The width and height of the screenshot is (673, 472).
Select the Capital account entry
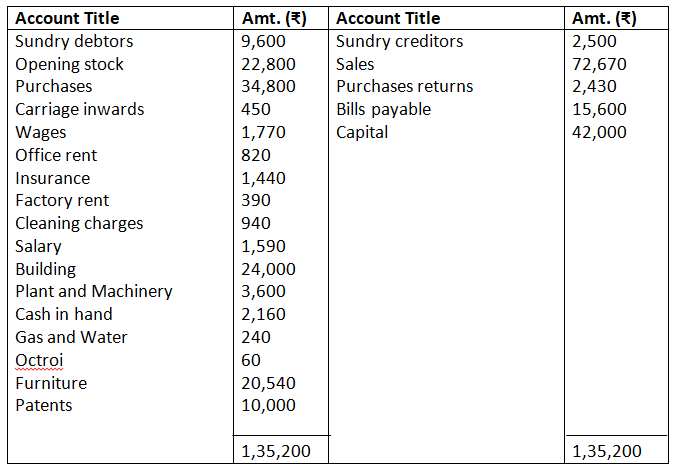363,132
